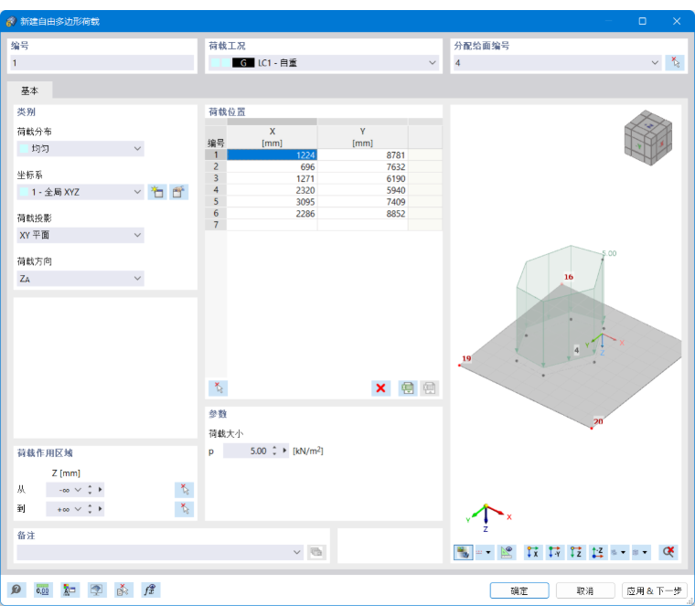695x616 pixels.
Task: Toggle rendering mode icon in preview toolbar
Action: point(464,552)
